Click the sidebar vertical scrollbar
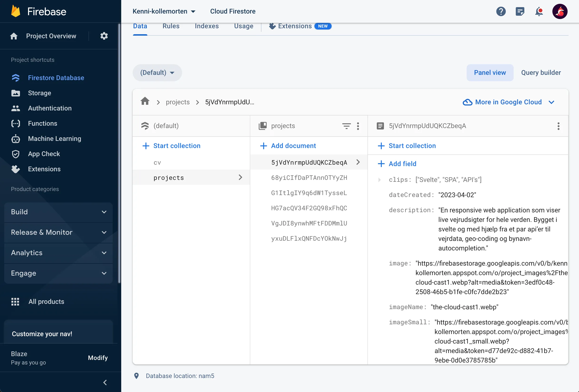The height and width of the screenshot is (392, 579). click(x=119, y=153)
